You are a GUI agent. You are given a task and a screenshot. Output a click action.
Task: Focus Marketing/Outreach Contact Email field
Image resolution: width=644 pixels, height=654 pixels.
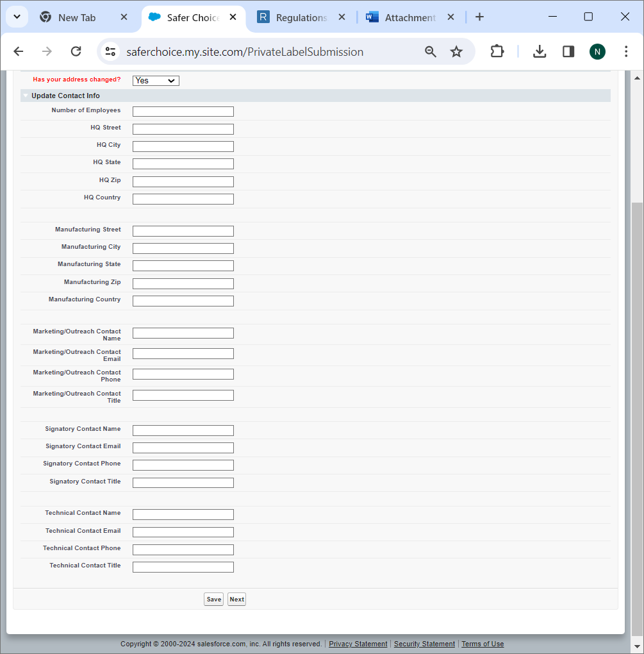(183, 354)
